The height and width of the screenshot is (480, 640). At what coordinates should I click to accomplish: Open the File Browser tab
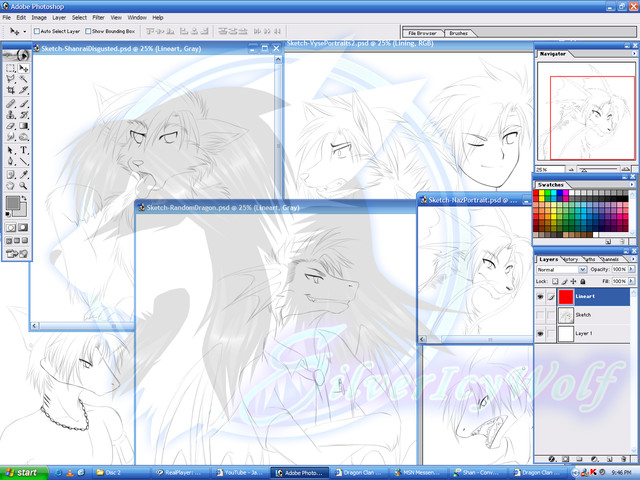point(422,33)
